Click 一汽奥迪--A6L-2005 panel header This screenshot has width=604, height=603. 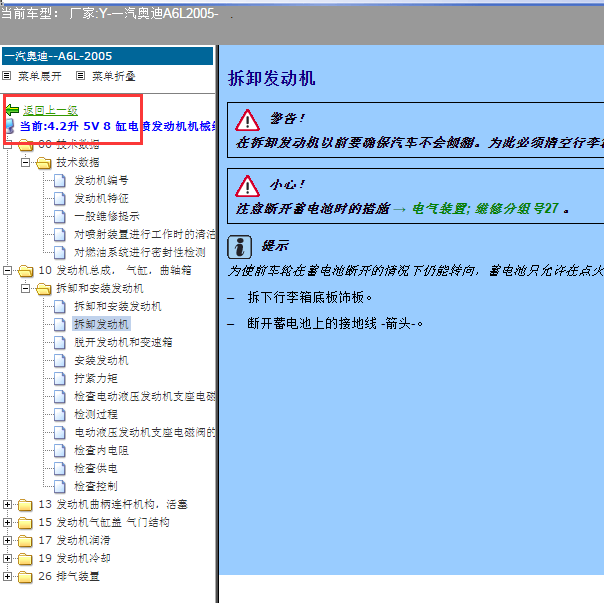pos(107,56)
